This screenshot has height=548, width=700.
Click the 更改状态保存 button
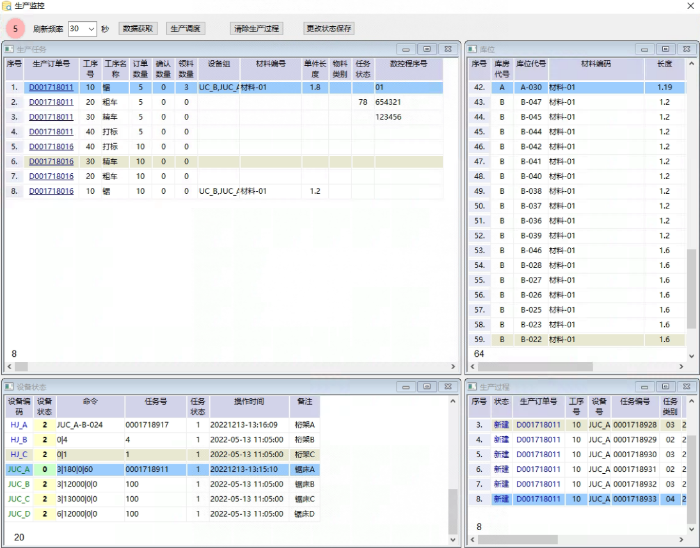coord(329,29)
